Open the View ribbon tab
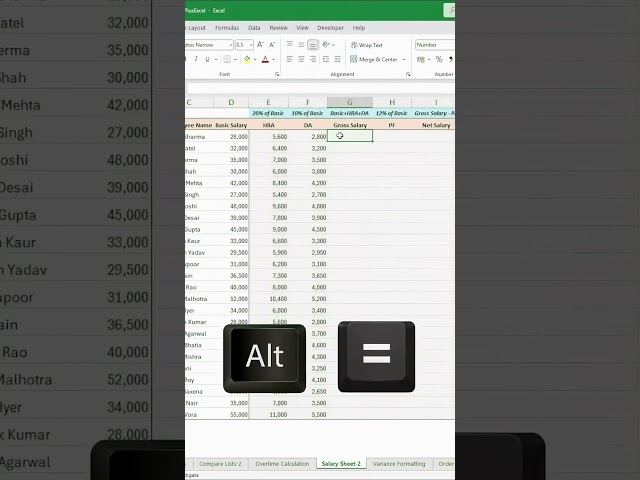Screen dimensions: 640x480 point(302,28)
